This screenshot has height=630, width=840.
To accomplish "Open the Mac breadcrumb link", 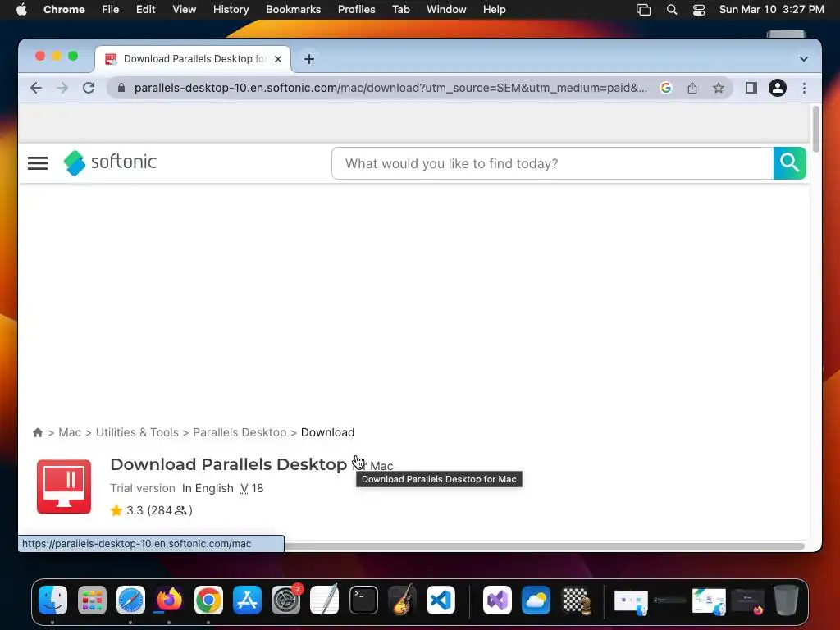I will click(x=70, y=432).
